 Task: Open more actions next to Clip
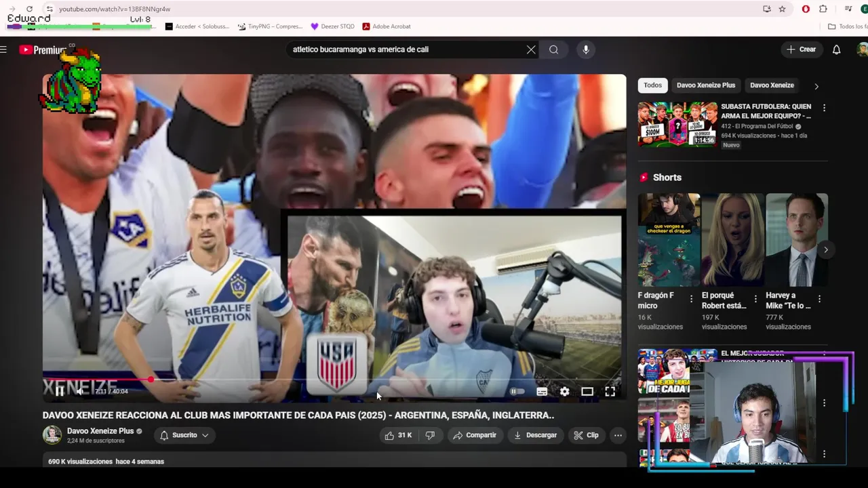click(618, 435)
